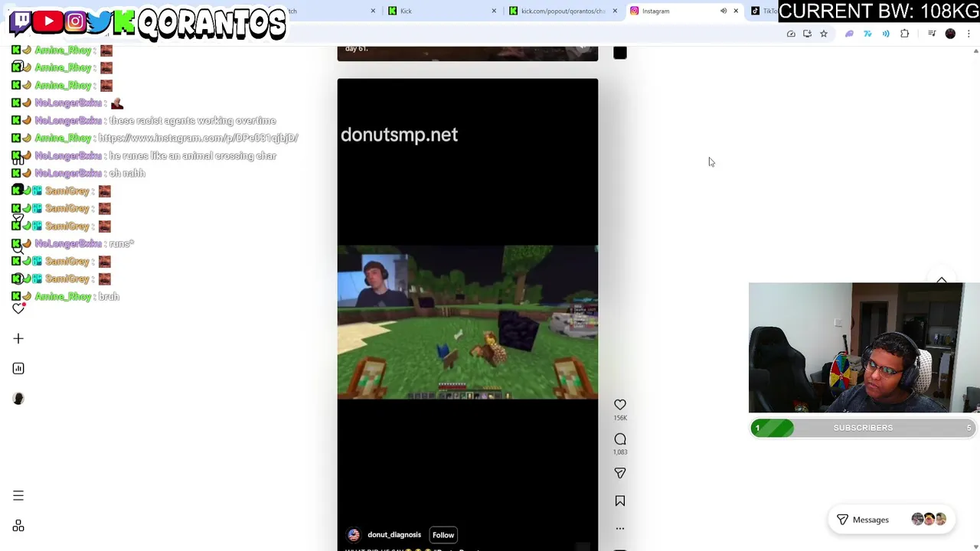Click the purple extension icon in toolbar
980x551 pixels.
[849, 34]
